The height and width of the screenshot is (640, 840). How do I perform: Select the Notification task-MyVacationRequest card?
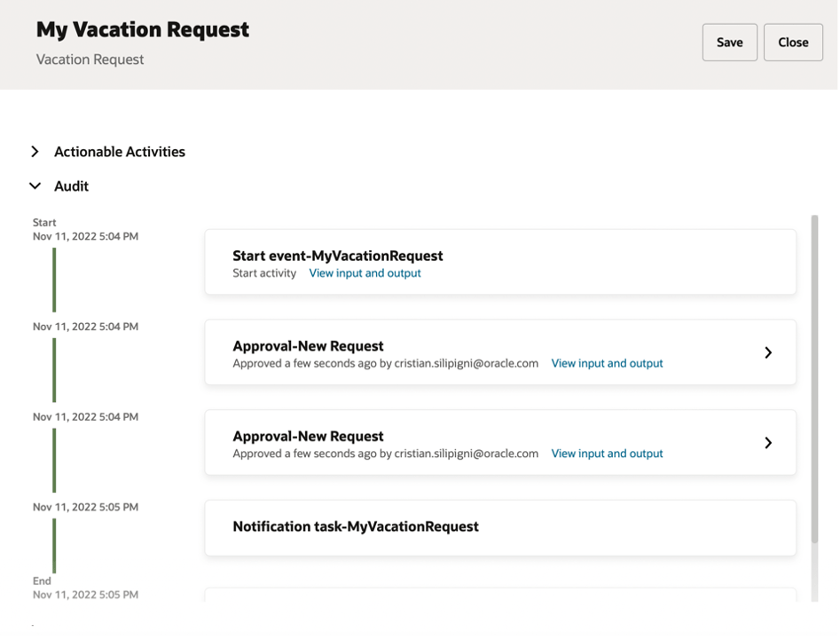pyautogui.click(x=499, y=527)
